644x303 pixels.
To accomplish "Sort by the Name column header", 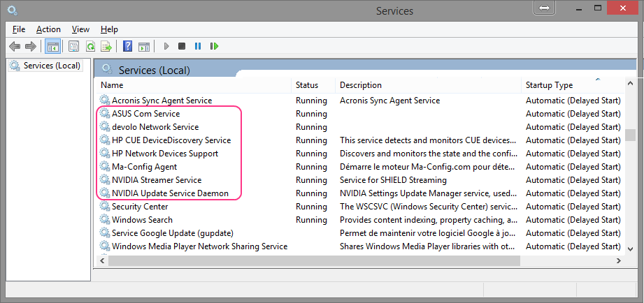I will [194, 85].
